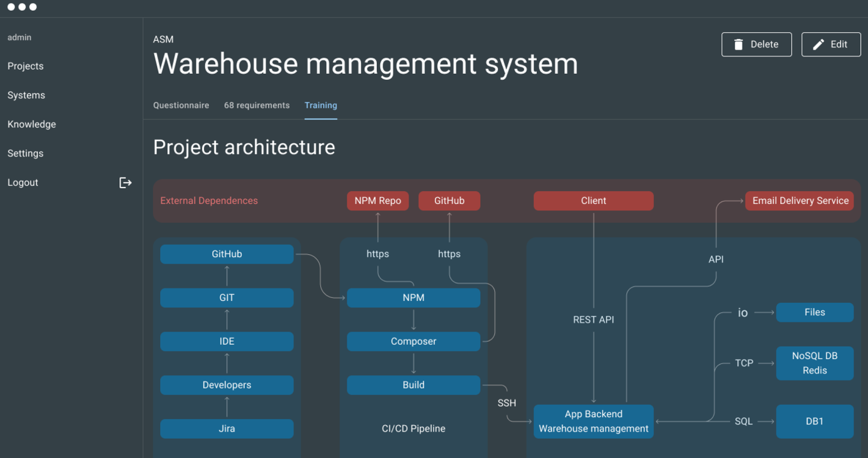This screenshot has width=868, height=458.
Task: Select the Email Delivery Service node
Action: point(799,201)
